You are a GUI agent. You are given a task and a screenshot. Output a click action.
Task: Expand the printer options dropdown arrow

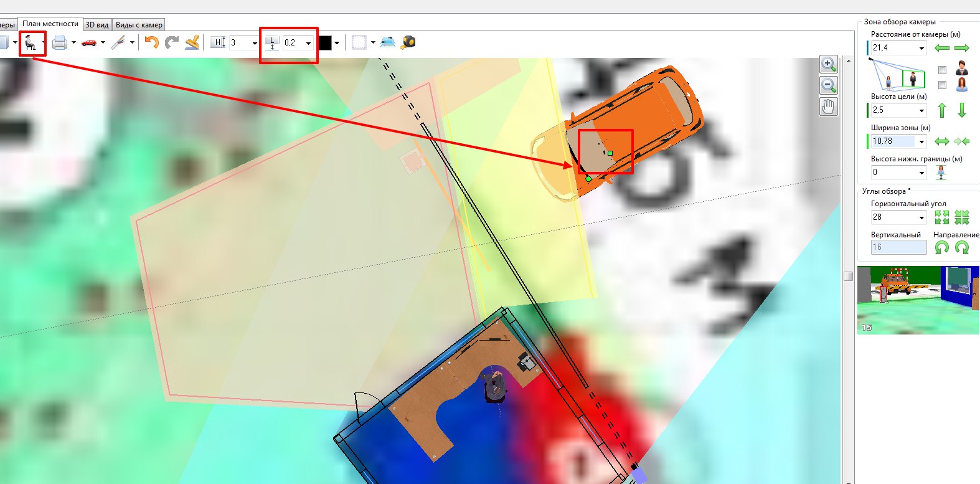coord(73,43)
